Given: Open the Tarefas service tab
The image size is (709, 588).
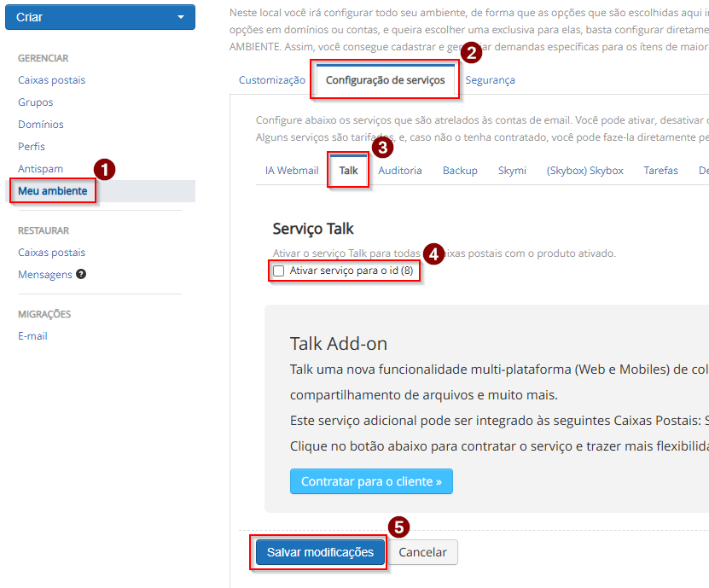Looking at the screenshot, I should [660, 171].
